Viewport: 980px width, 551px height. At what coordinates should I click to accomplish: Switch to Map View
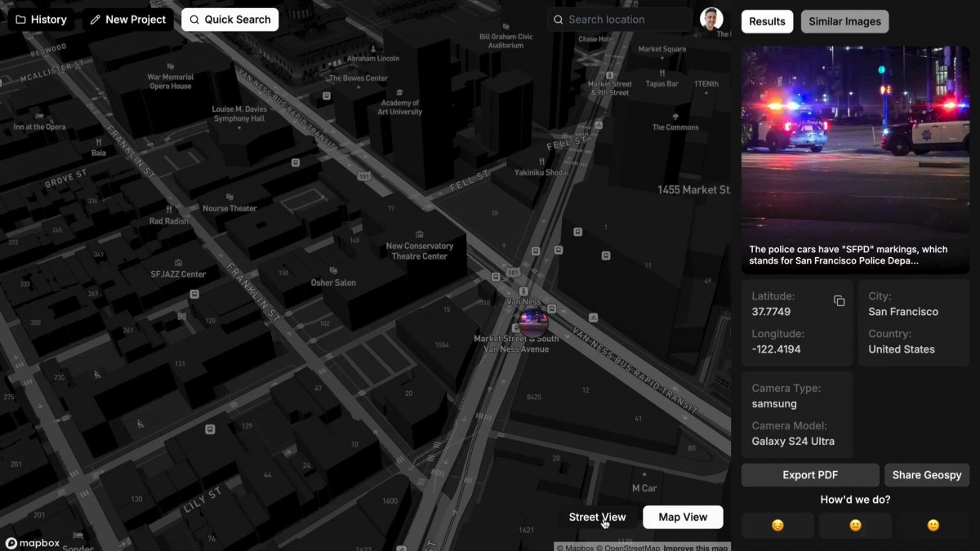coord(683,518)
